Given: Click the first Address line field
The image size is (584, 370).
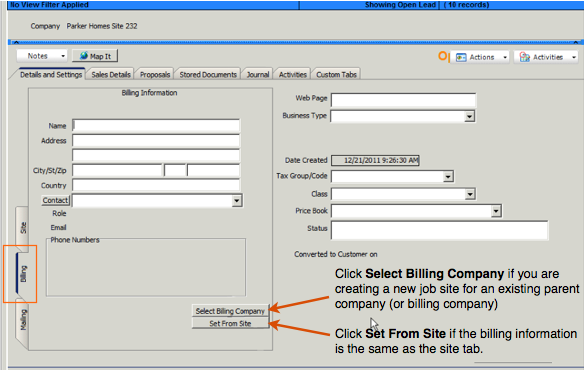Looking at the screenshot, I should (x=156, y=140).
